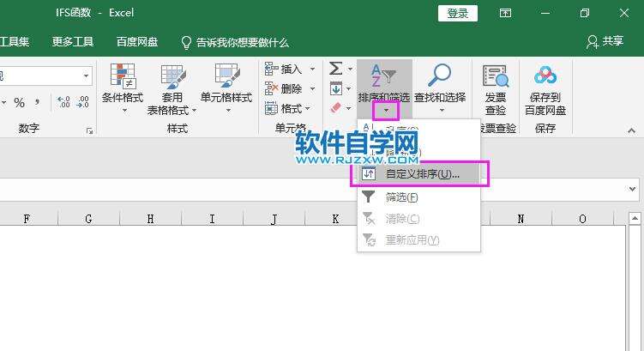The height and width of the screenshot is (351, 644).
Task: Choose Clear (清除) filter menu item
Action: [418, 219]
